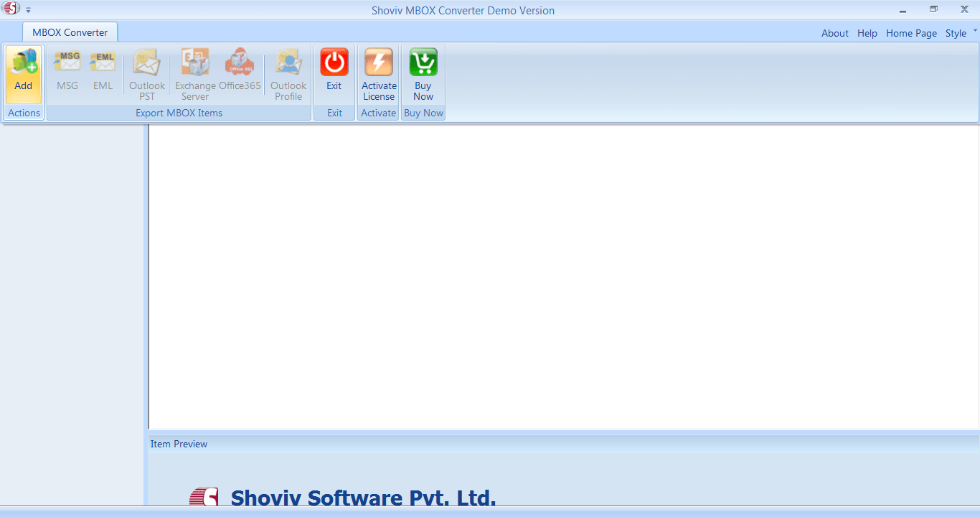Select Exchange Server export icon
The image size is (980, 517).
(195, 75)
